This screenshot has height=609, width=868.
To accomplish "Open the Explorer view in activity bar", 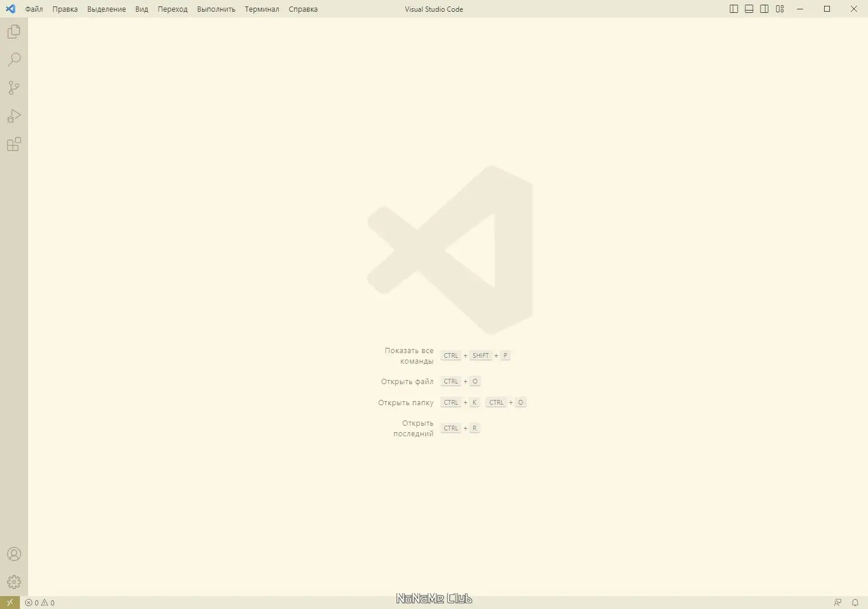I will point(14,32).
